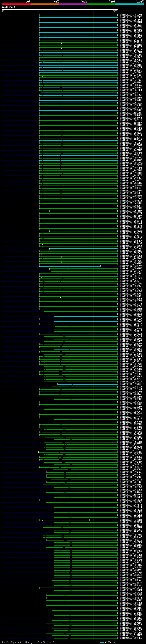Open hit UniRef100_Q8W4T8
Image resolution: width=146 pixels, height=644 pixels.
click(131, 32)
